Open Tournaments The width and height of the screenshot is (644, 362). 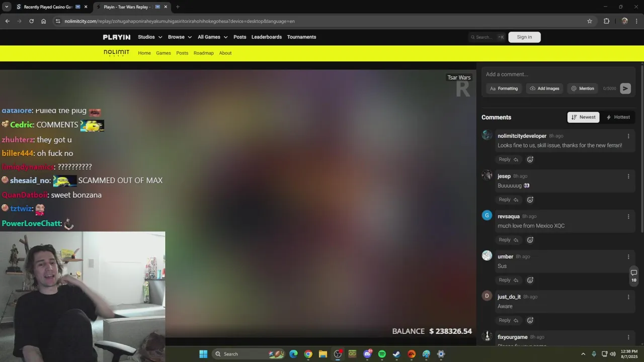[x=301, y=37]
